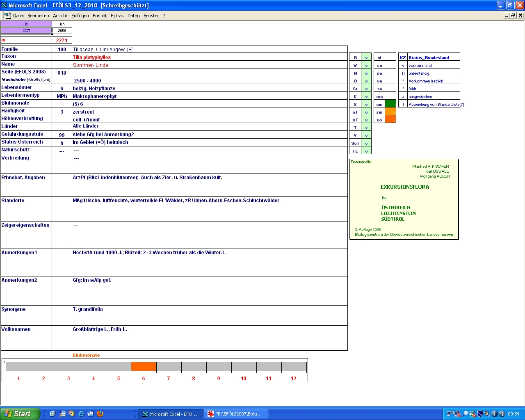Screen dimensions: 525x420
Task: Launch Internet Explorer from quick launch
Action: point(81,414)
